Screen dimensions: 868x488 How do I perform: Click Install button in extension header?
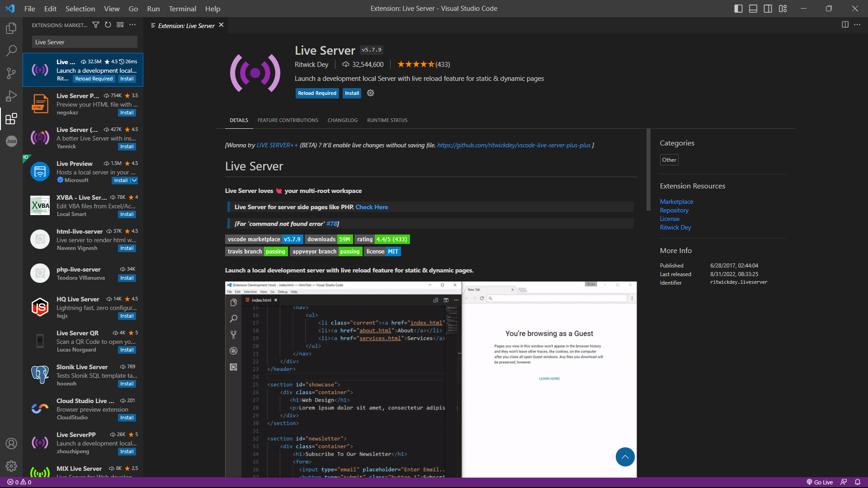click(352, 93)
